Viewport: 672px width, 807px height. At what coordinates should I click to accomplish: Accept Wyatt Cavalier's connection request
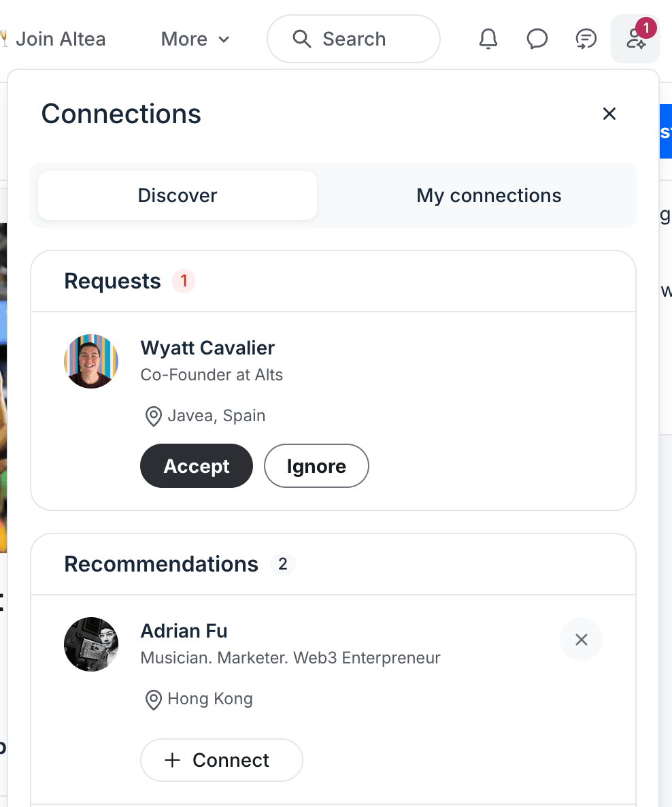197,466
